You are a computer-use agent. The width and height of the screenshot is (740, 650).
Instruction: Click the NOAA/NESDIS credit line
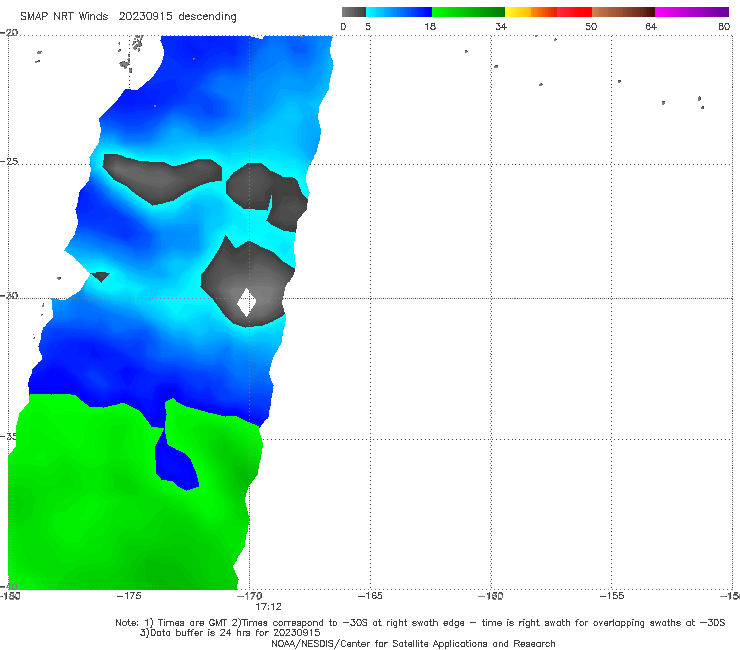tap(413, 644)
